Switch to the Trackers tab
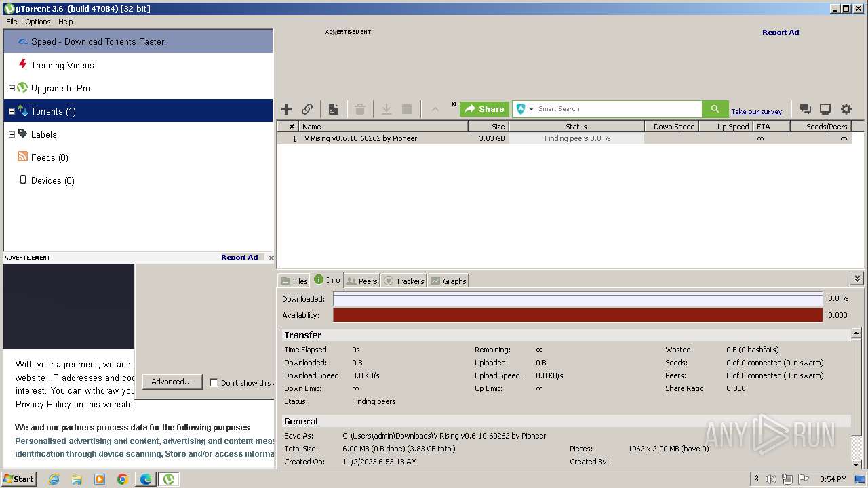This screenshot has width=868, height=488. 404,281
